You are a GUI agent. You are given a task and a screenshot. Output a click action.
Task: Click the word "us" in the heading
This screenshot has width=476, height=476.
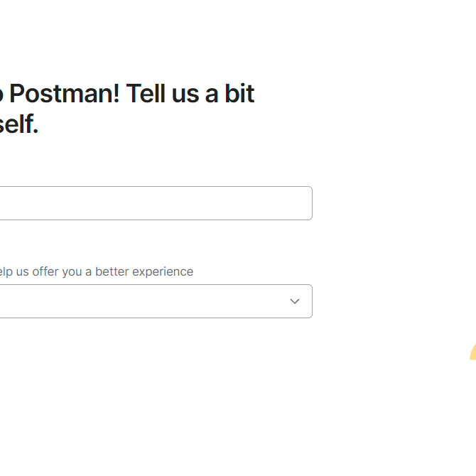click(x=186, y=94)
